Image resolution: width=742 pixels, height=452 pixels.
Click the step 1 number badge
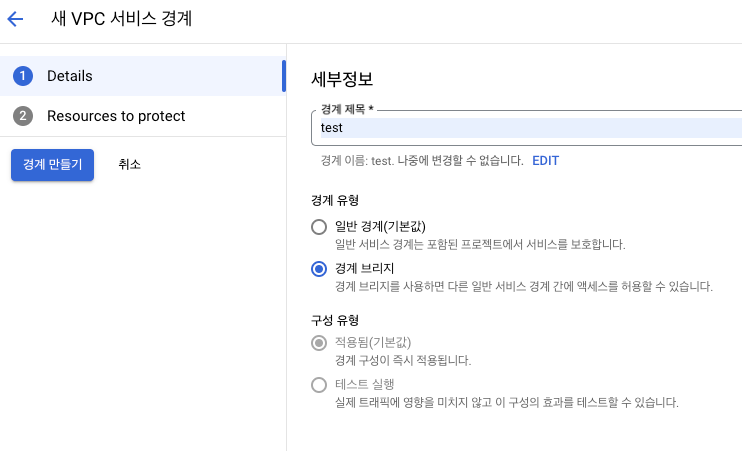click(x=23, y=76)
